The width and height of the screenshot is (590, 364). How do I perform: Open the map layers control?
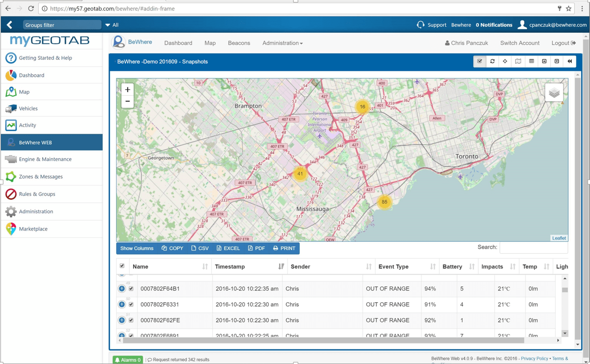tap(554, 93)
